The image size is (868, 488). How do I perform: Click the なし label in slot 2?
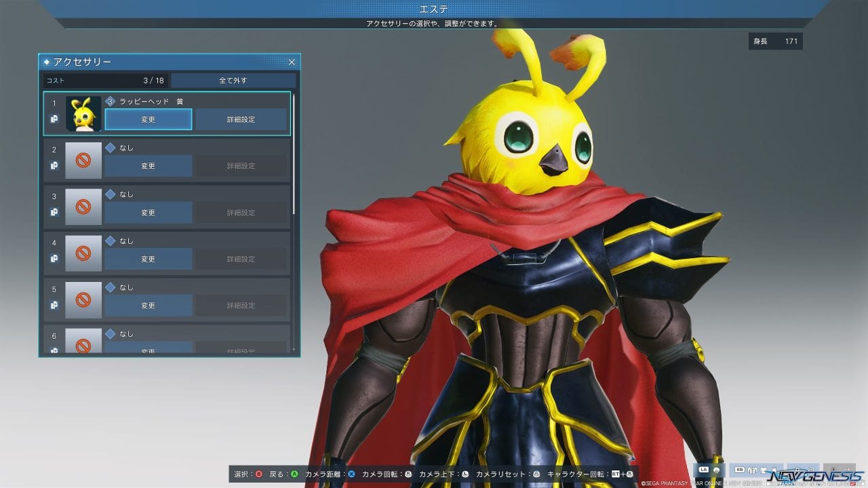(x=127, y=148)
